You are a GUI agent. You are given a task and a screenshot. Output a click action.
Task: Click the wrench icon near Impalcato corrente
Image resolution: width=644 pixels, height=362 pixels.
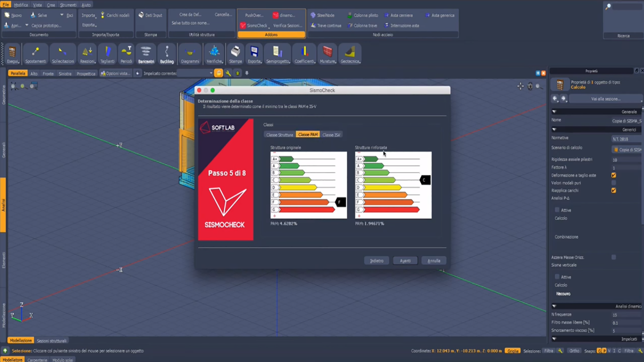pos(228,73)
